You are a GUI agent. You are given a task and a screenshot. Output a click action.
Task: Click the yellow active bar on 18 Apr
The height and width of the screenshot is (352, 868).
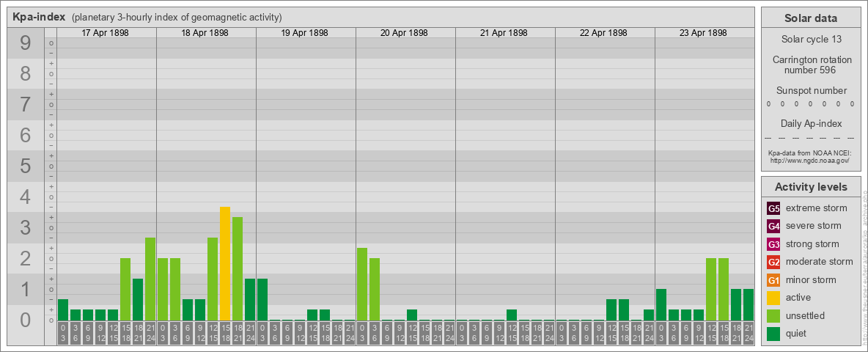[x=225, y=263]
